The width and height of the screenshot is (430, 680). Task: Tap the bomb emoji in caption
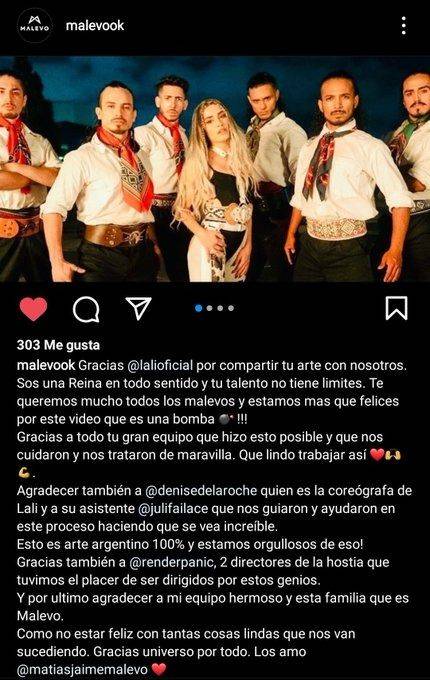point(225,419)
